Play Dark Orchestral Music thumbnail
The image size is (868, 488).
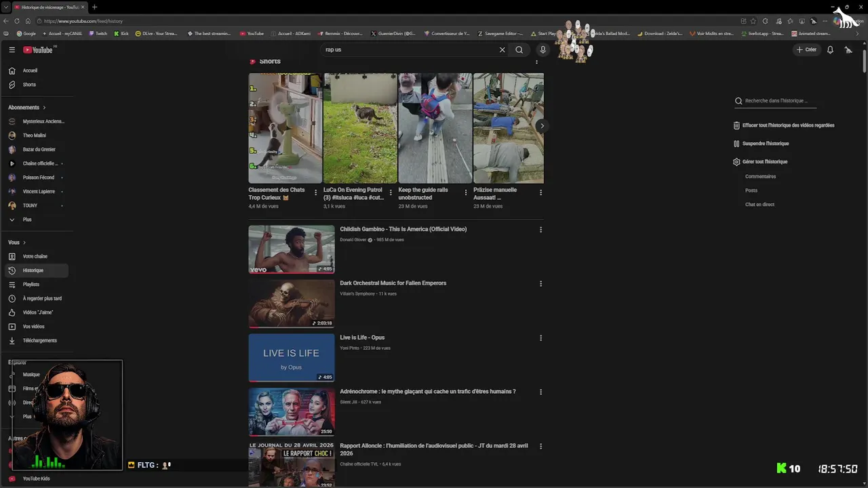pos(292,303)
